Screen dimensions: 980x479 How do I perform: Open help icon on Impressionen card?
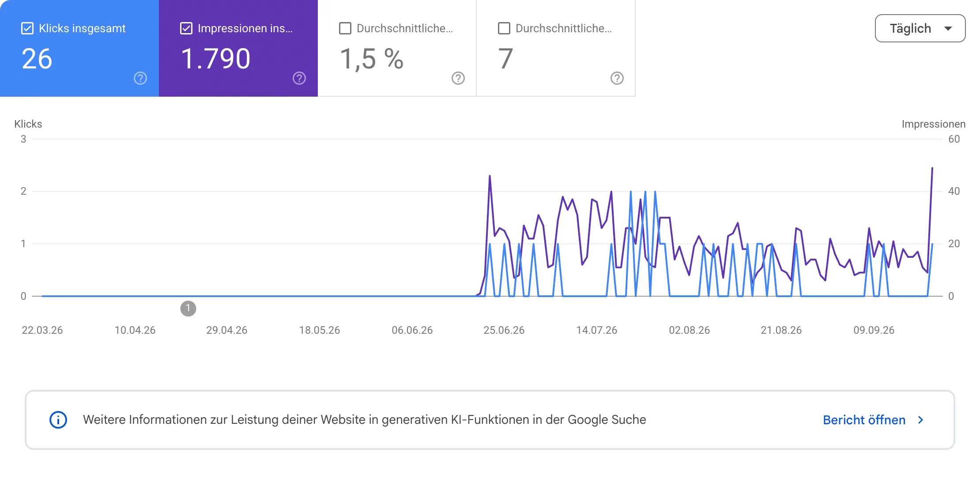coord(299,78)
